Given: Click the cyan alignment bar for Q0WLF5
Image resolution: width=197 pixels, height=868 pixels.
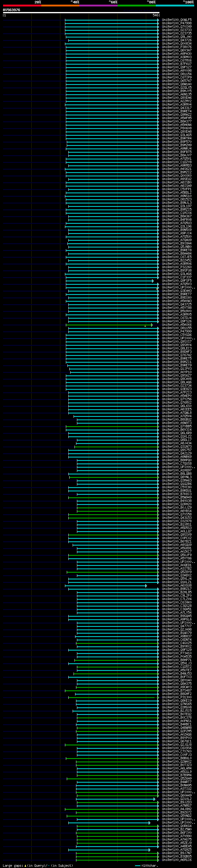Looking at the screenshot, I should [111, 20].
